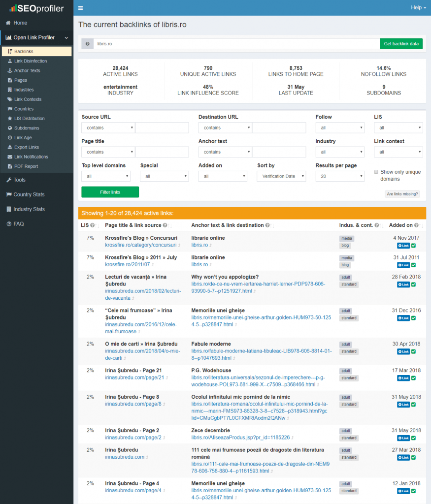Open Page title contains dropdown
Viewport: 431px width, 504px height.
click(108, 152)
